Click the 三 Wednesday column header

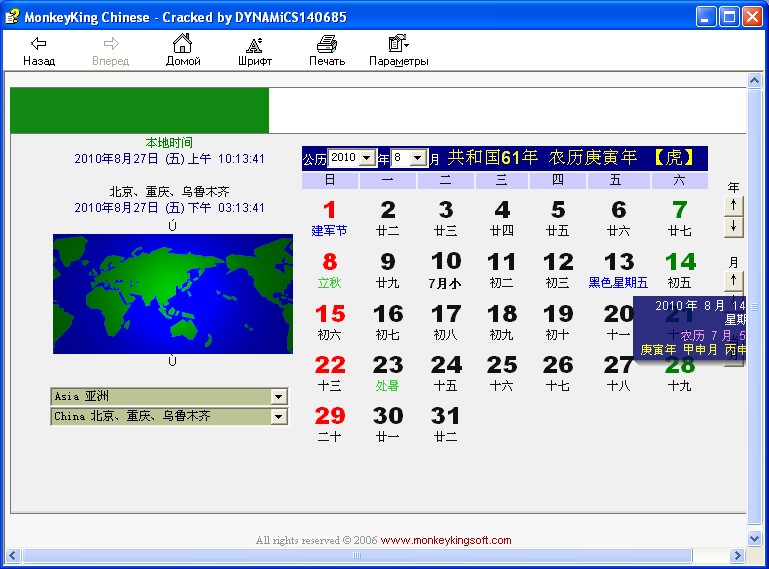(502, 180)
